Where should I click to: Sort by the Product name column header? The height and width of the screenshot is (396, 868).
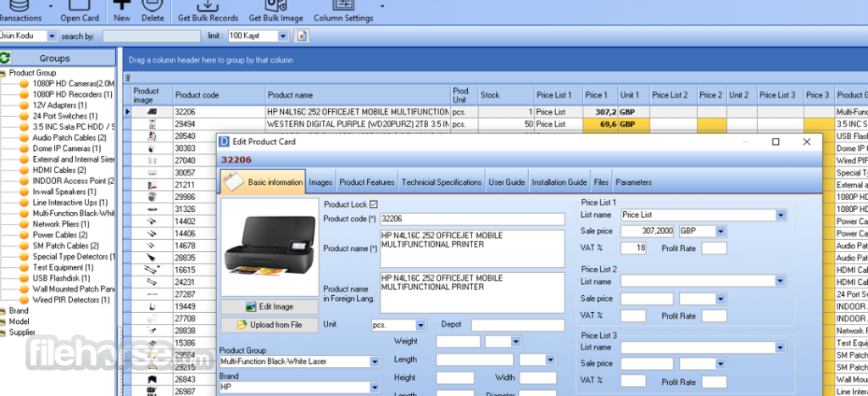coord(359,95)
